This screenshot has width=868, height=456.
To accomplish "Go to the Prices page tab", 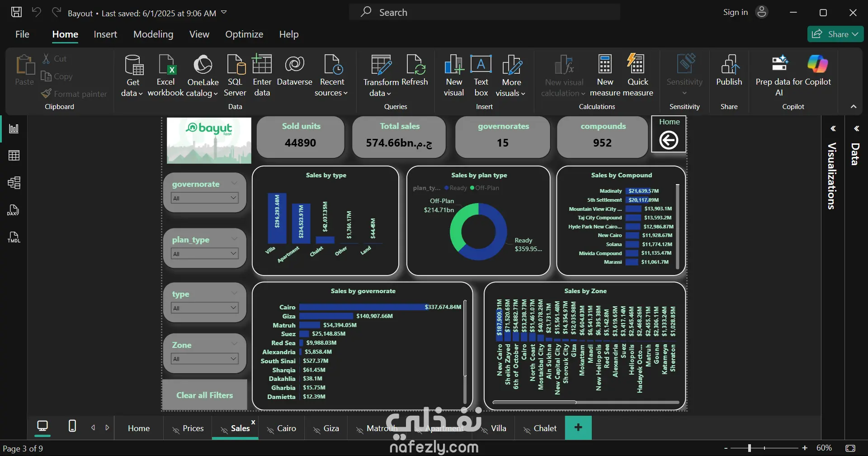I will pos(188,428).
